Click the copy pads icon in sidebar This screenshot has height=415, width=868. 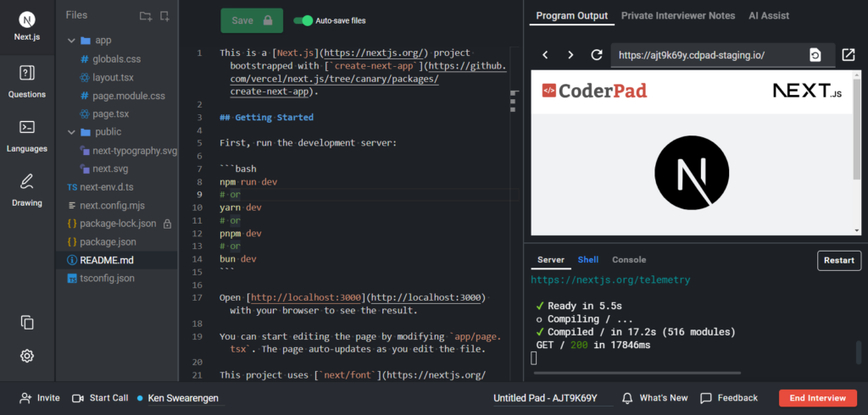[27, 322]
